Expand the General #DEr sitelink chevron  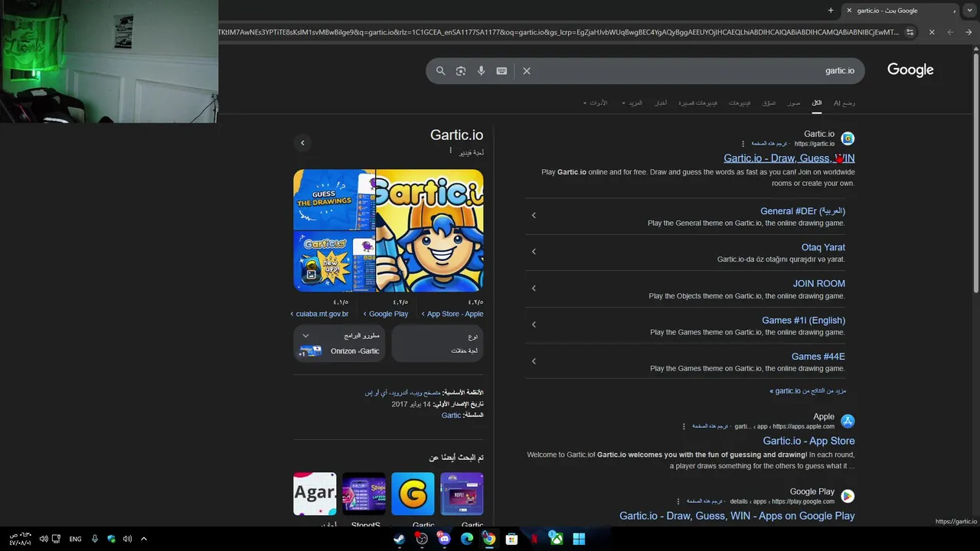534,215
